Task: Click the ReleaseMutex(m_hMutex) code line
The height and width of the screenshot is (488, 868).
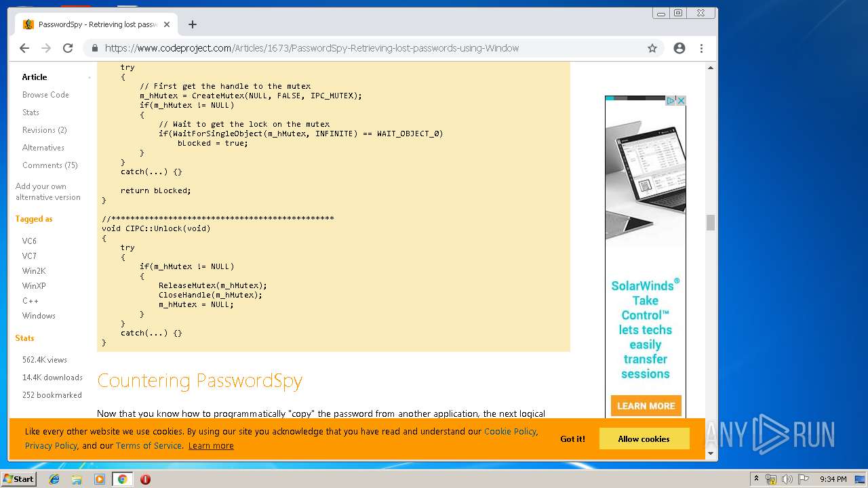Action: point(213,285)
